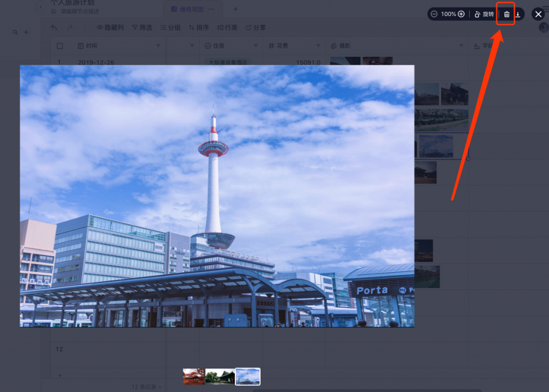Viewport: 549px width, 392px height.
Task: Click the large Kyoto tower preview image
Action: point(217,196)
